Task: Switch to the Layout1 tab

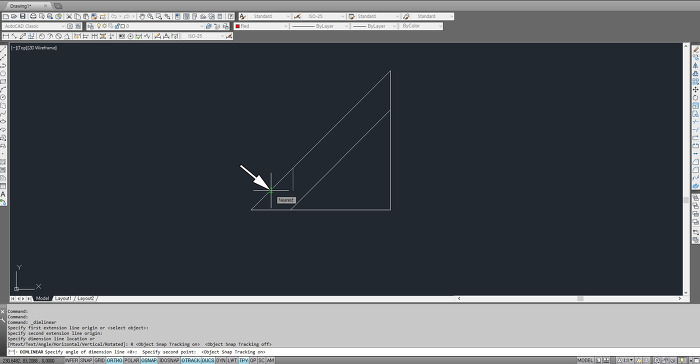Action: coord(63,298)
